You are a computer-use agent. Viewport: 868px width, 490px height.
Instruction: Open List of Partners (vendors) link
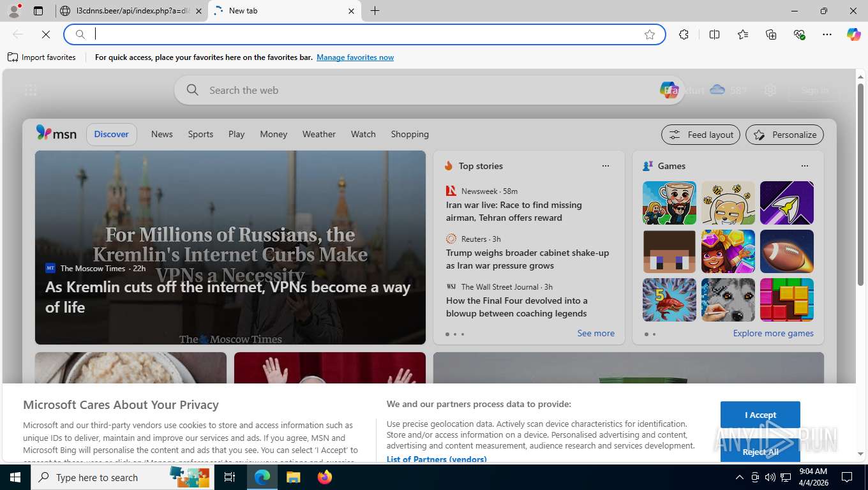437,459
